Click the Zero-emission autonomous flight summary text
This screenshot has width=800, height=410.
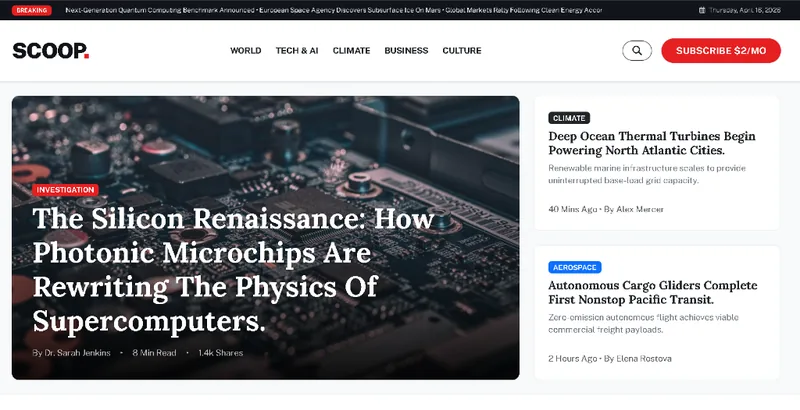pyautogui.click(x=643, y=323)
